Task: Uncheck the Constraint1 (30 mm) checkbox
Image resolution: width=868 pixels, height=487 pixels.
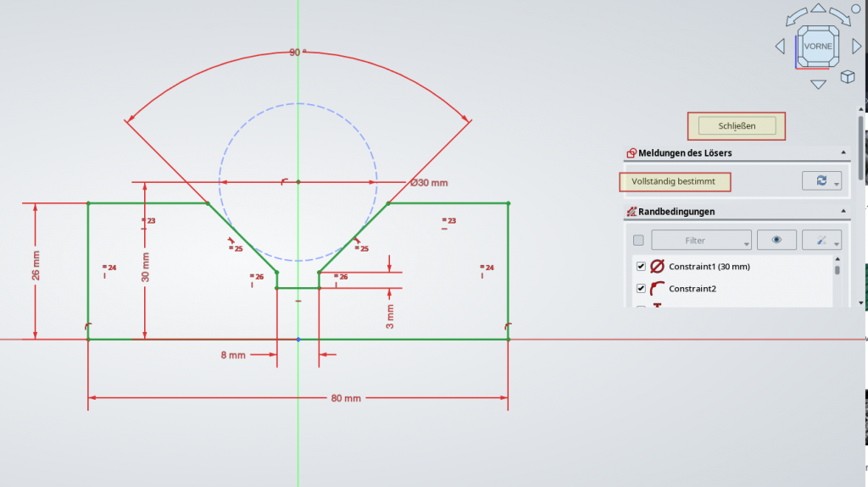Action: pos(641,267)
